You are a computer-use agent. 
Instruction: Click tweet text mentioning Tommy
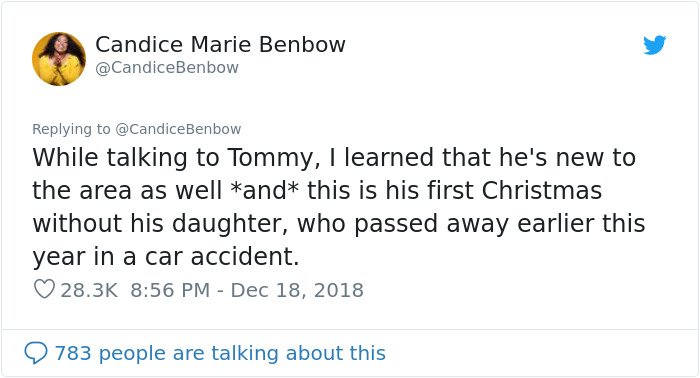[x=338, y=207]
